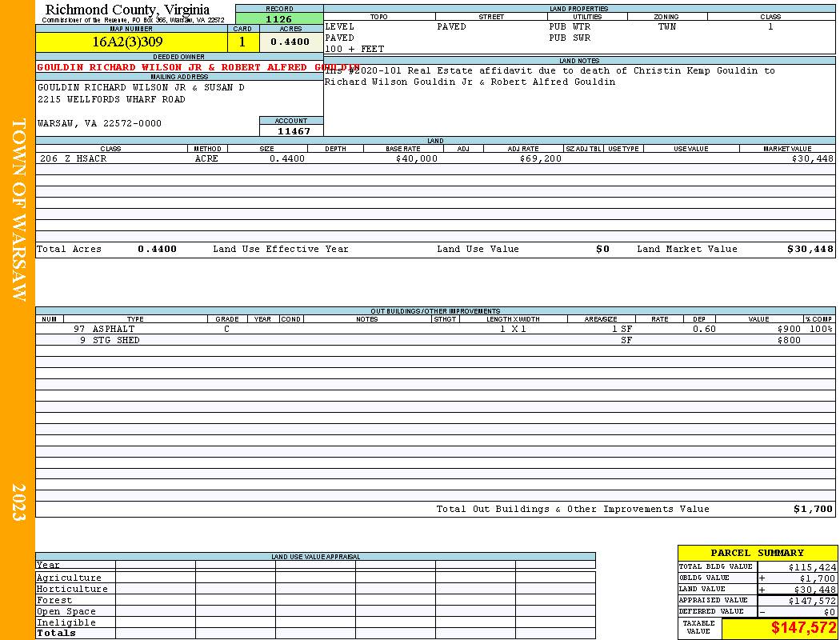Click the Open Space row label

point(66,612)
